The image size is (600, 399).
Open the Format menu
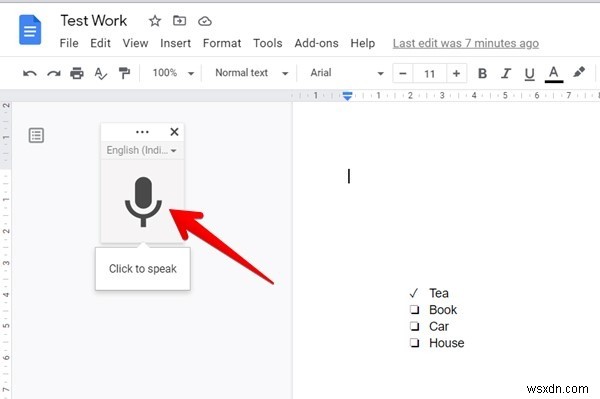[x=222, y=43]
